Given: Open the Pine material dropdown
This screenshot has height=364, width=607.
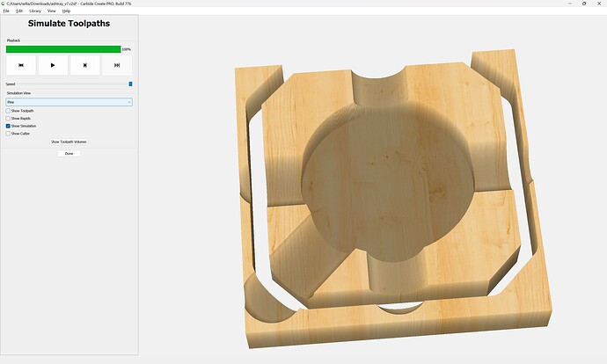Looking at the screenshot, I should point(69,102).
